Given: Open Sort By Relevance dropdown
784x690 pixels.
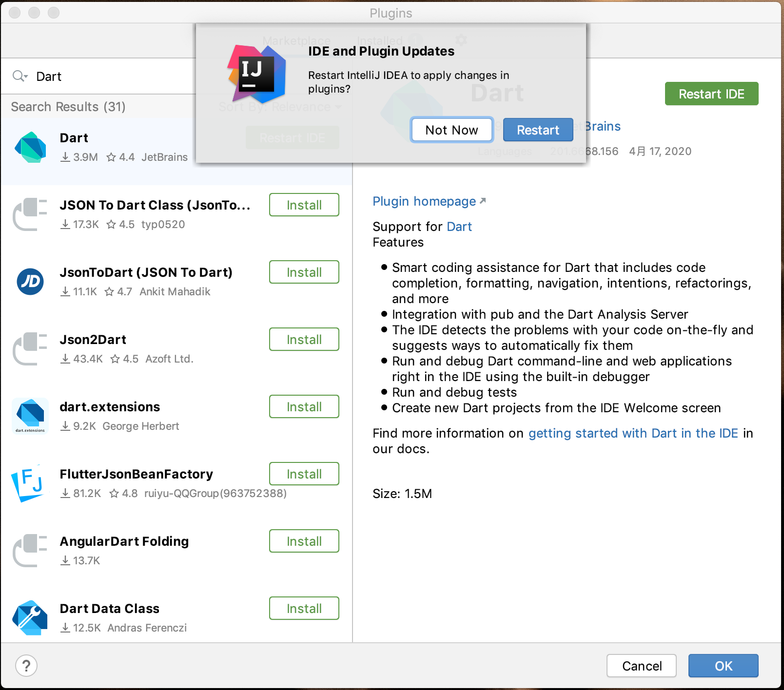Looking at the screenshot, I should tap(280, 107).
